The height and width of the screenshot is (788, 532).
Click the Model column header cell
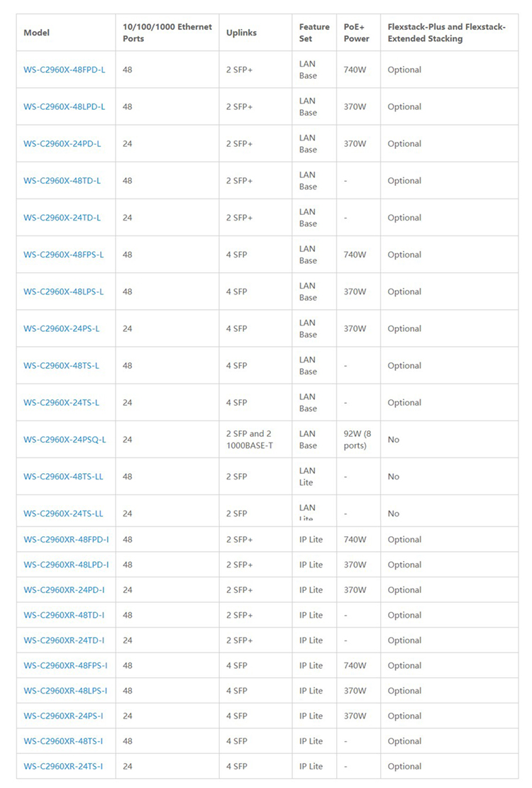[x=66, y=33]
